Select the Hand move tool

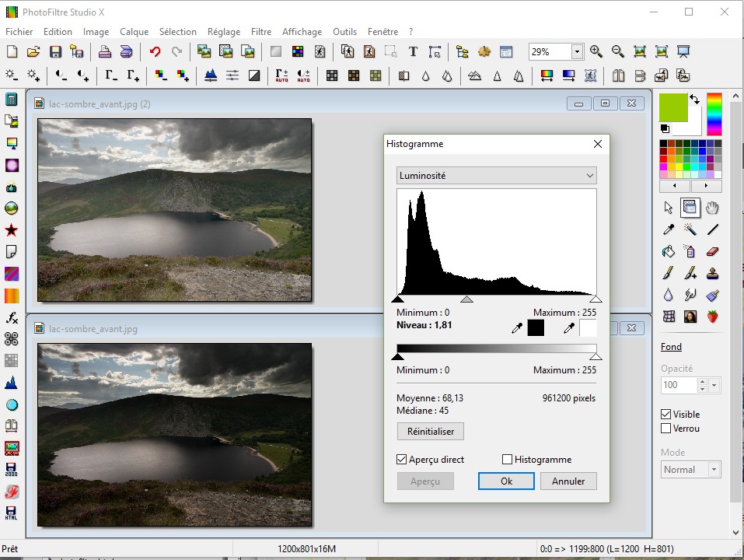tap(712, 208)
